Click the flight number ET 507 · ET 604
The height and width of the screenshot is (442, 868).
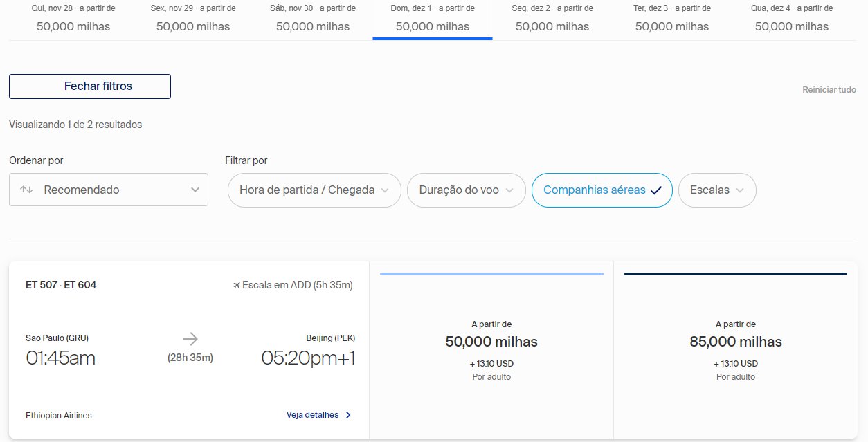61,285
